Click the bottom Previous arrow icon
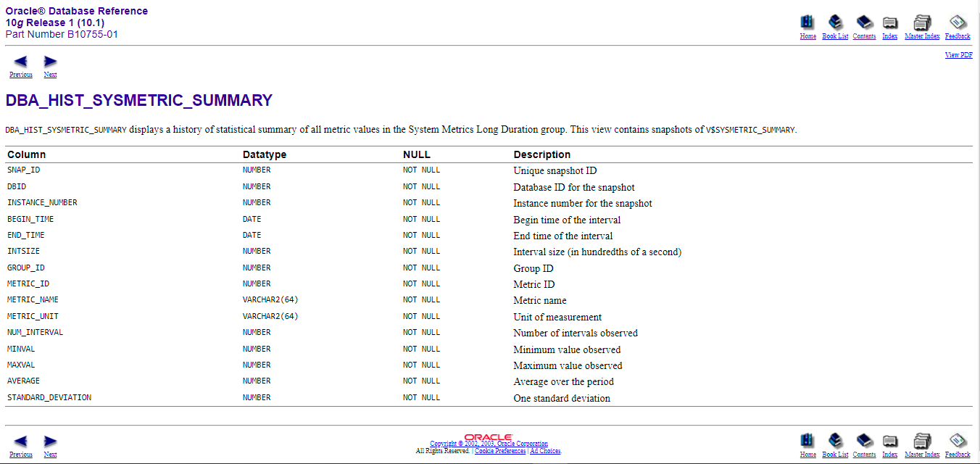 click(20, 442)
